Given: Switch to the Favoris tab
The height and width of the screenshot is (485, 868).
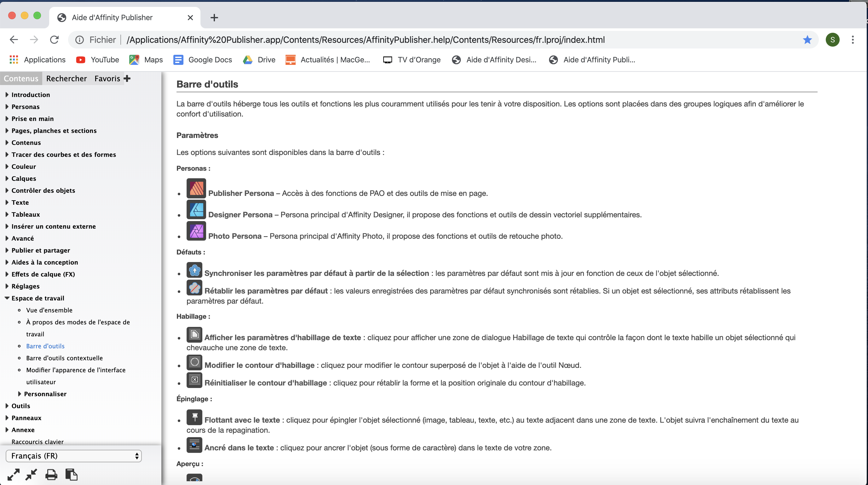Looking at the screenshot, I should click(107, 78).
